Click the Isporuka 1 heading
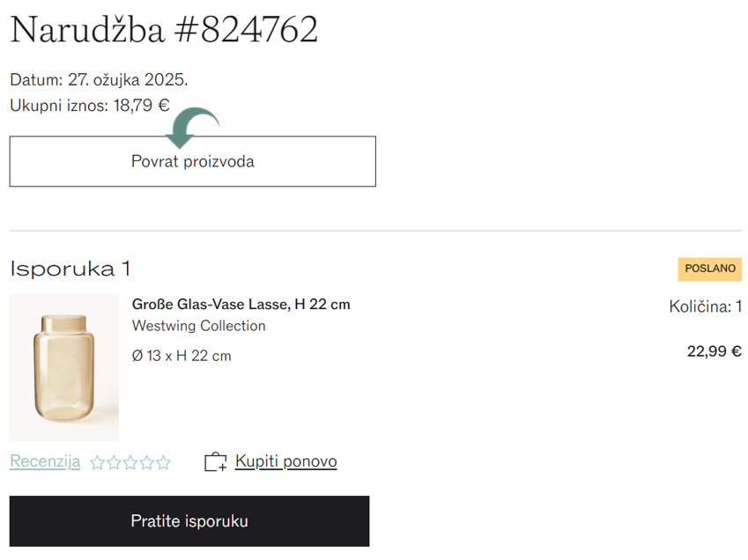The width and height of the screenshot is (748, 560). pos(70,269)
